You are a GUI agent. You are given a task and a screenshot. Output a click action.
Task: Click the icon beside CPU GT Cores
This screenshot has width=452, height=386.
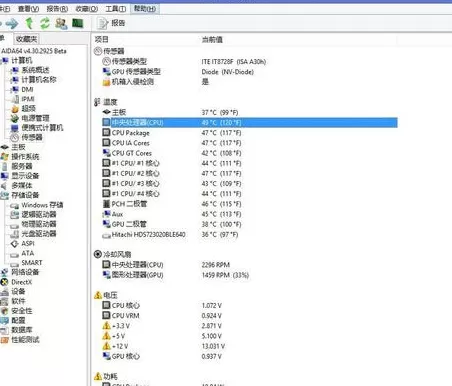tap(106, 153)
